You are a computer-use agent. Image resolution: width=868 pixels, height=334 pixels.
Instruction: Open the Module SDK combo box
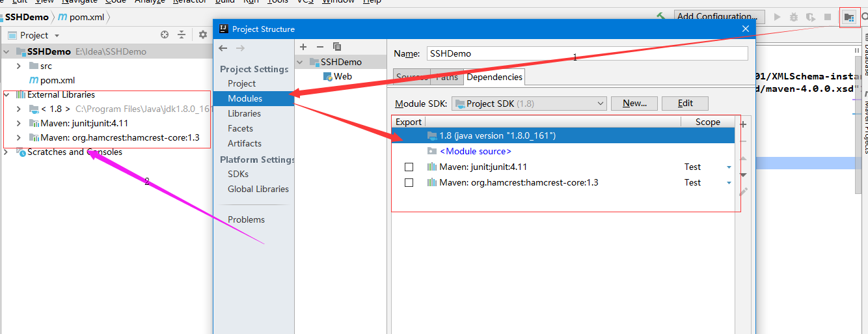(x=529, y=104)
